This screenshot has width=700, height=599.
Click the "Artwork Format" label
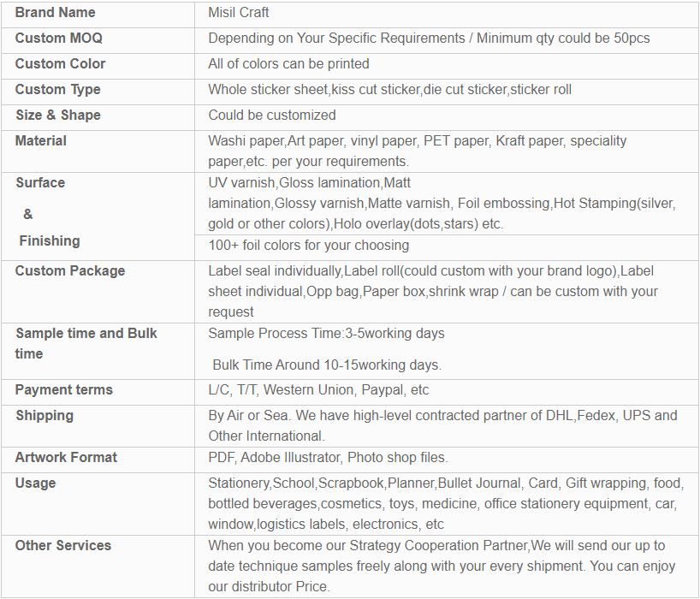[66, 458]
